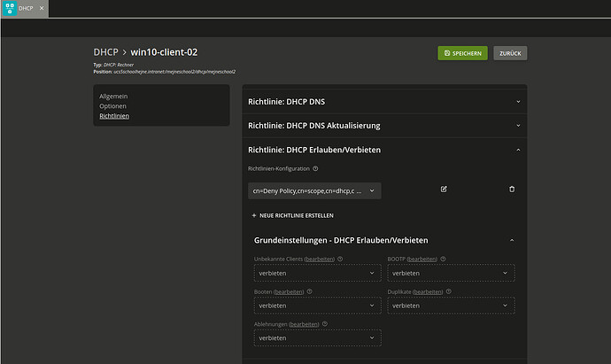Open the Booten dropdown
This screenshot has width=611, height=364.
tap(314, 306)
